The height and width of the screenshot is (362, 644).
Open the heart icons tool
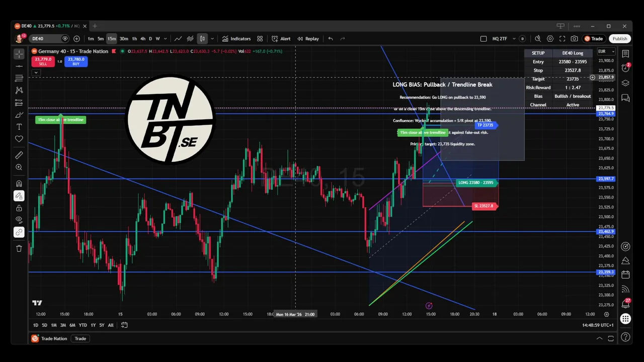point(19,139)
